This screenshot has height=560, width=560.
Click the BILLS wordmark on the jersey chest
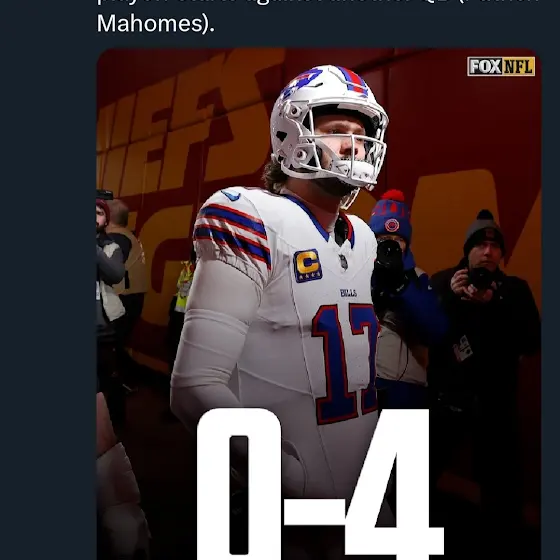pyautogui.click(x=348, y=293)
